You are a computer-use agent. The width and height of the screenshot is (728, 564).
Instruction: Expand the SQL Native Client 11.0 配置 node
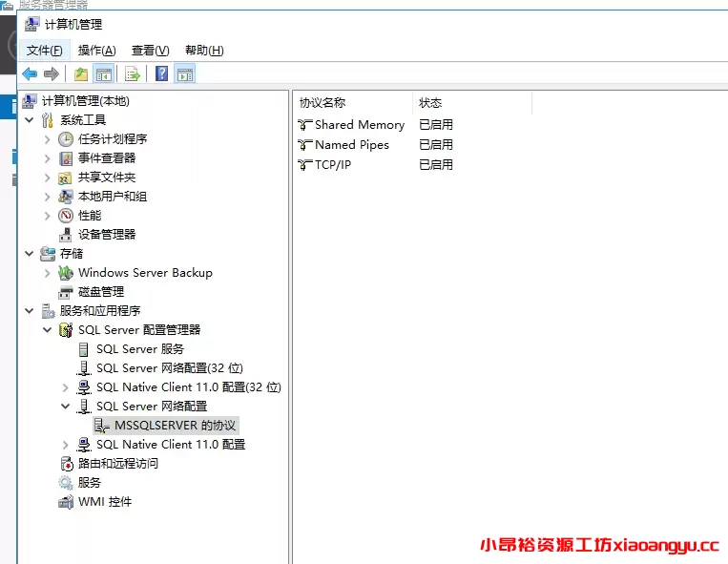[65, 445]
